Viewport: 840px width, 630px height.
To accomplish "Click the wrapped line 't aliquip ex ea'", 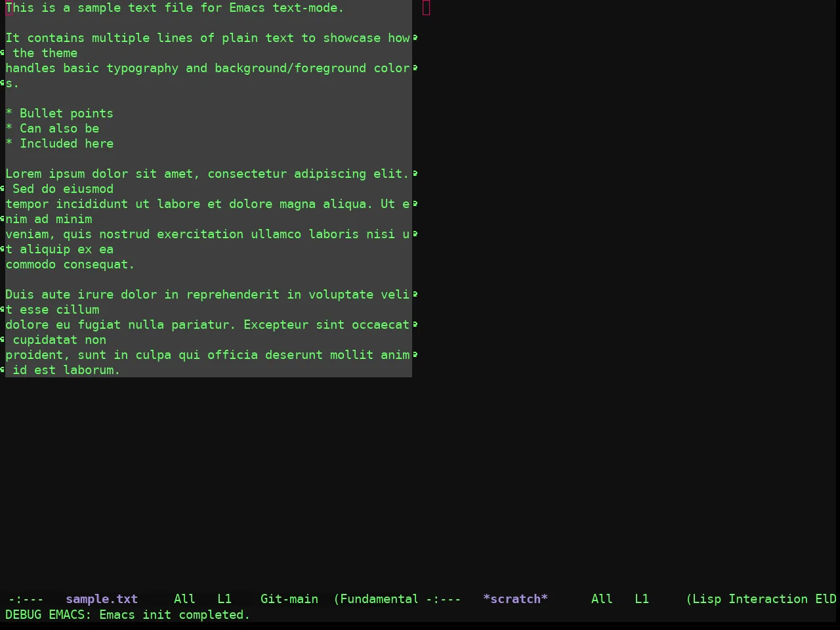I will tap(60, 249).
